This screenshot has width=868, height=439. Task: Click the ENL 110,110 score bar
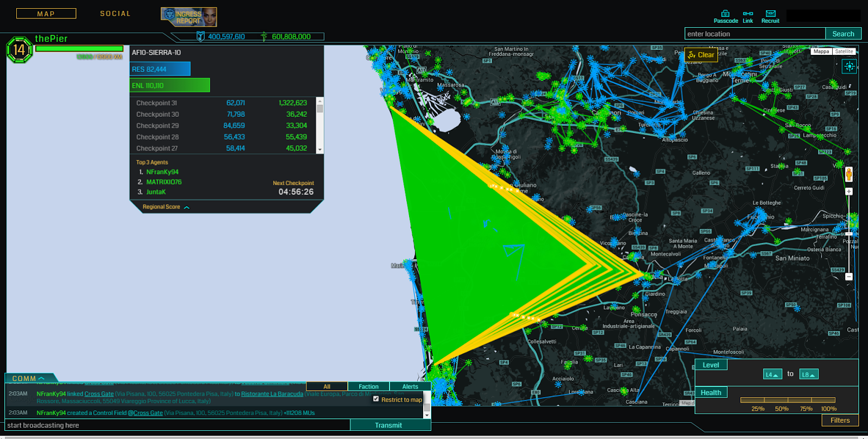[x=170, y=85]
